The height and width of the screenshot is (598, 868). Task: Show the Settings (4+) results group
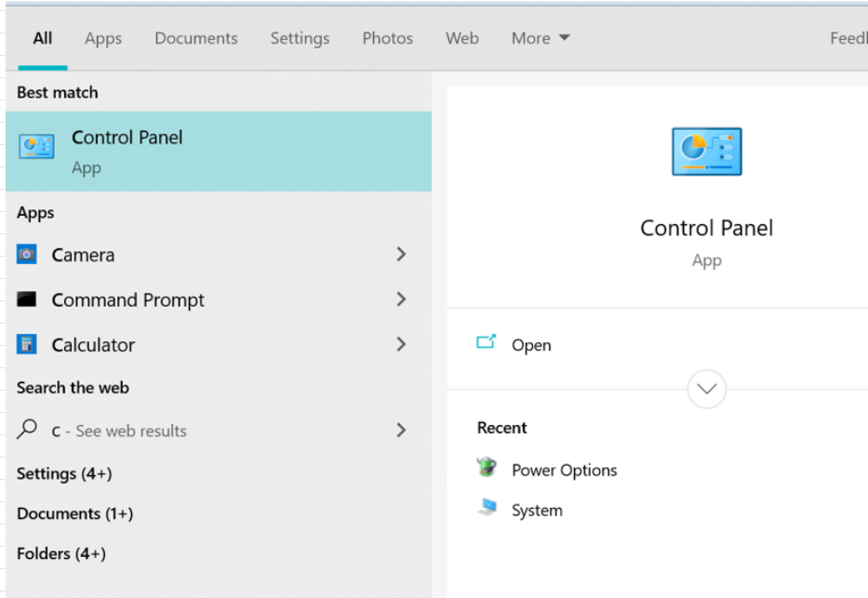point(64,473)
